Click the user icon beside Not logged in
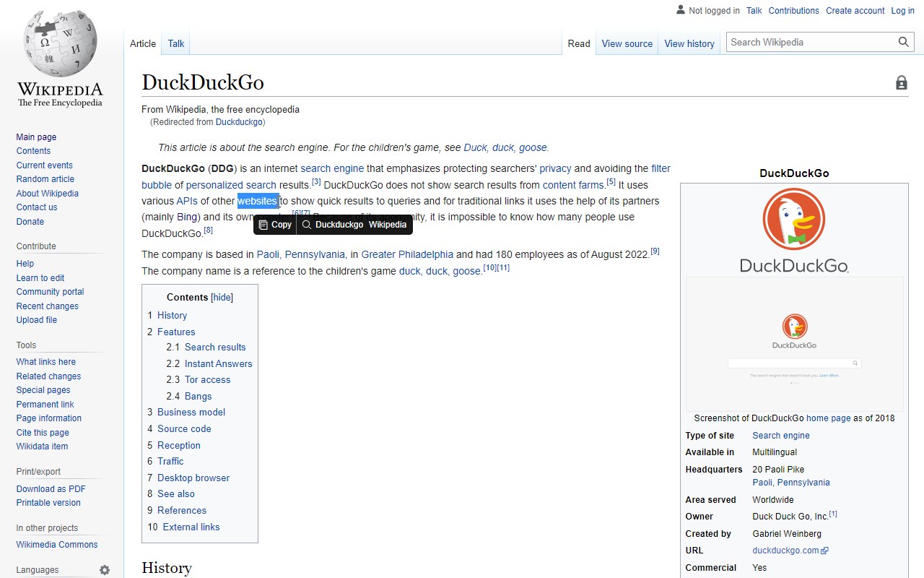Viewport: 924px width, 578px height. point(681,10)
